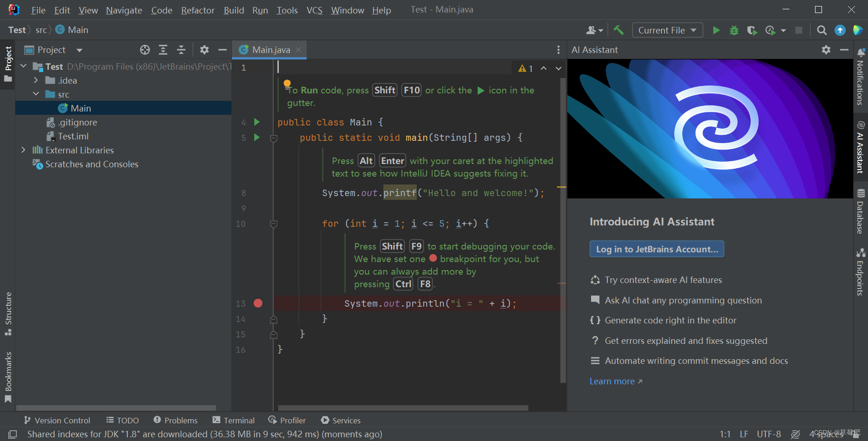The width and height of the screenshot is (868, 441).
Task: Open the VCS menu
Action: pos(314,10)
